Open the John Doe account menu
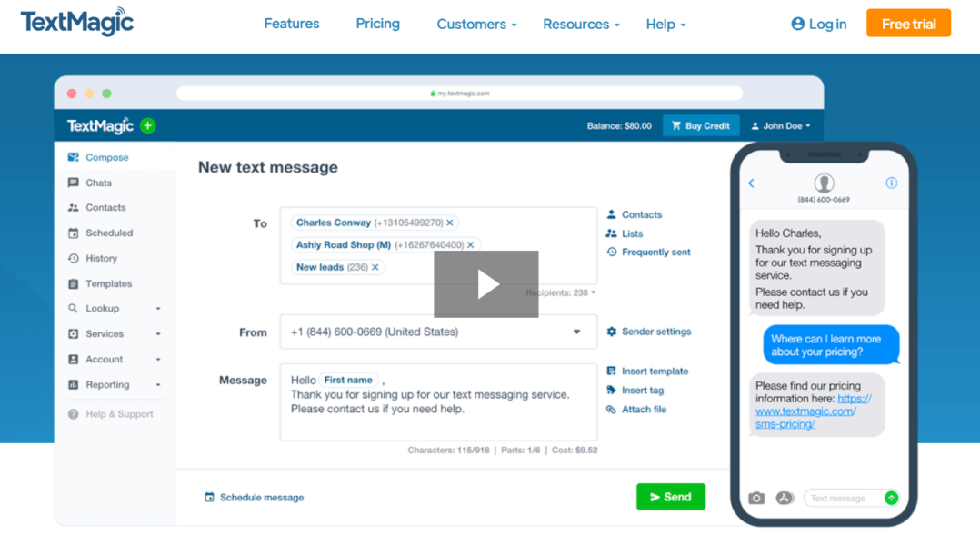The image size is (980, 545). (x=781, y=125)
